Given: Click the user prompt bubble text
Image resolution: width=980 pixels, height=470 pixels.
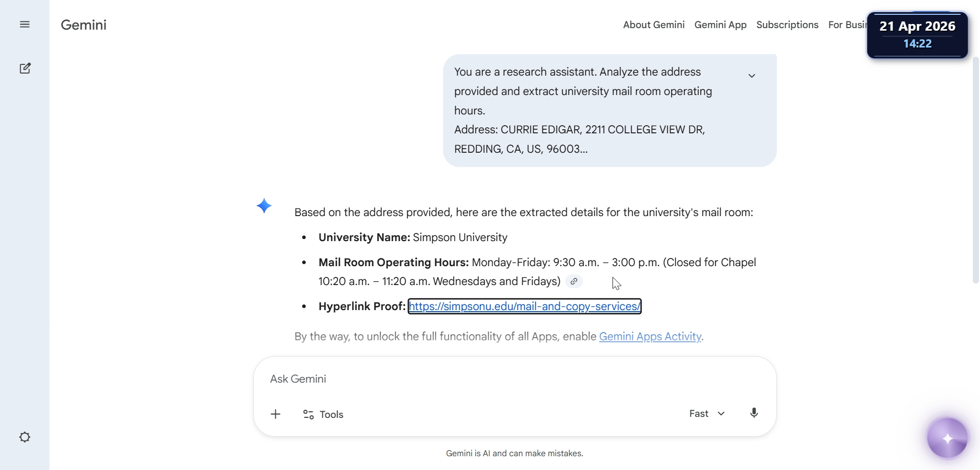Looking at the screenshot, I should coord(583,110).
